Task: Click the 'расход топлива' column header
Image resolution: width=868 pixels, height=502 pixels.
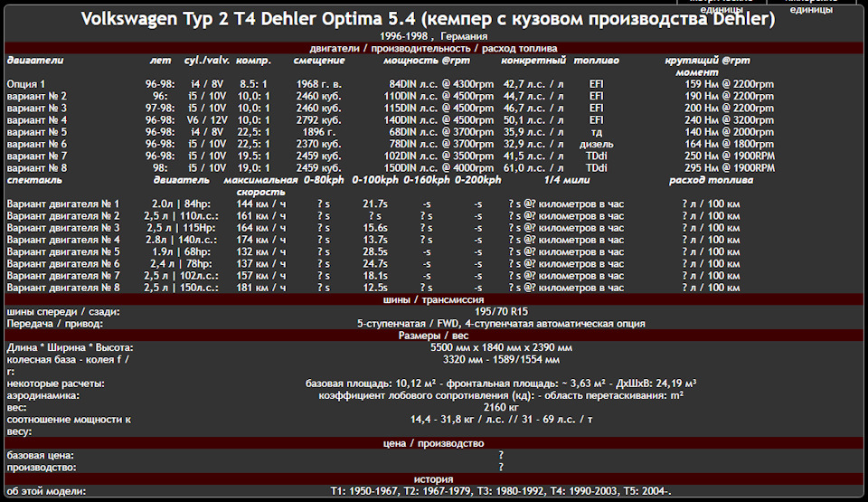Action: 711,180
